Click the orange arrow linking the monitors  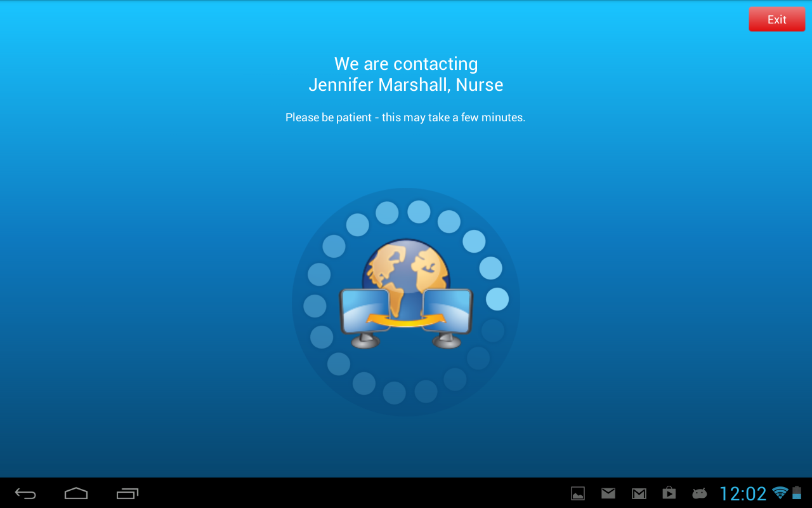pyautogui.click(x=406, y=321)
